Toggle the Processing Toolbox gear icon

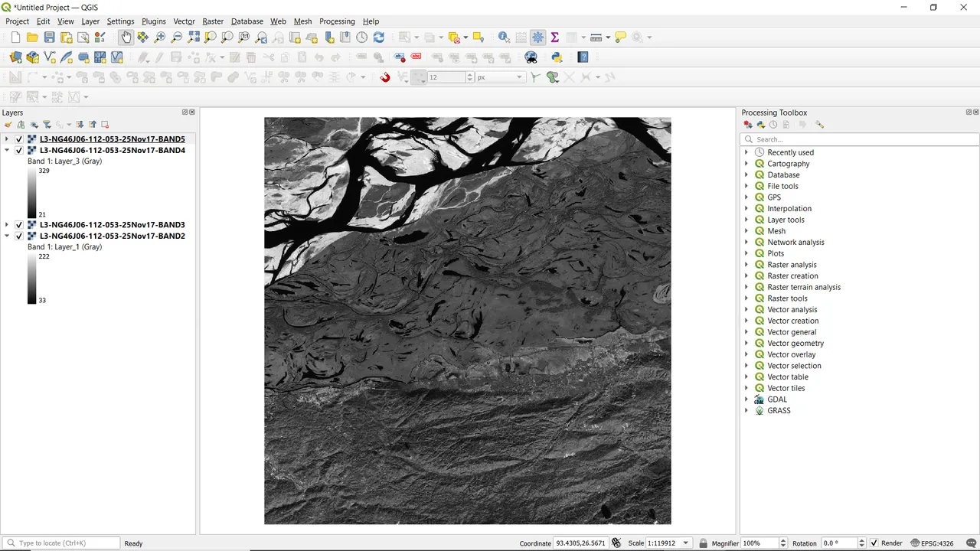[537, 37]
